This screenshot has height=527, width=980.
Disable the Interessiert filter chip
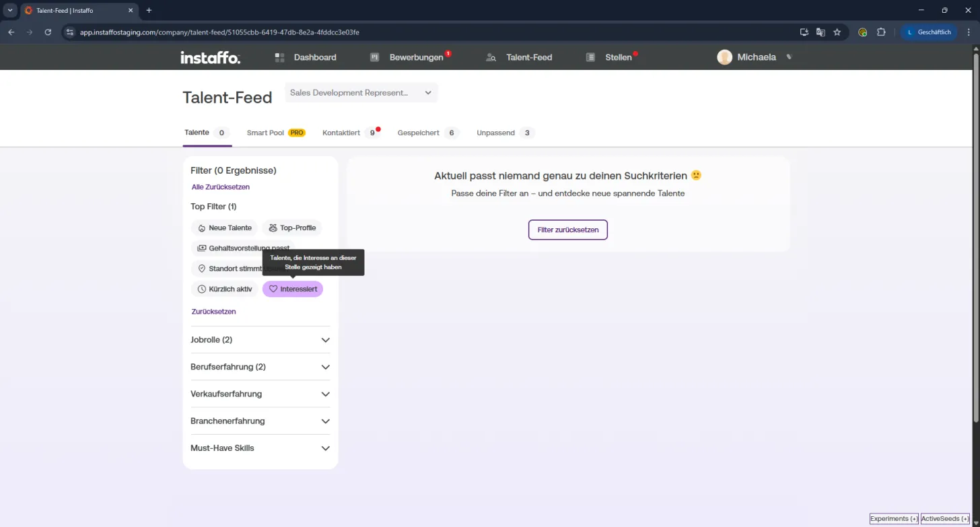[x=293, y=289]
